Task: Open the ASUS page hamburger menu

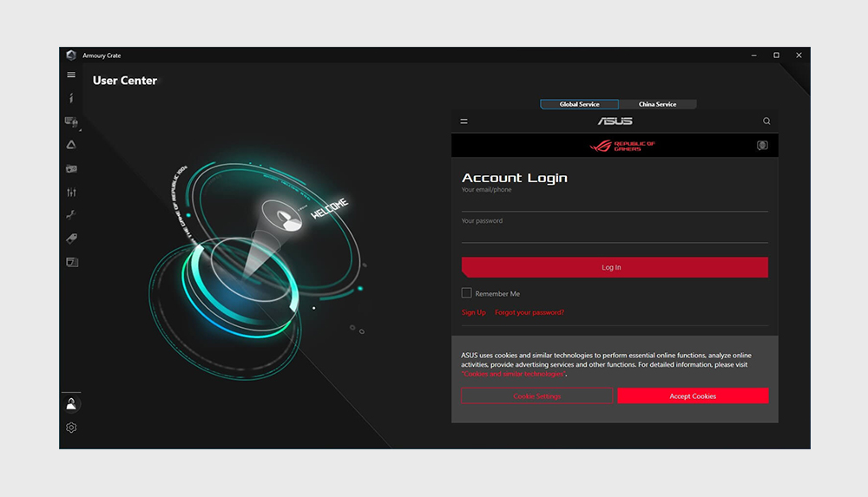Action: tap(464, 121)
